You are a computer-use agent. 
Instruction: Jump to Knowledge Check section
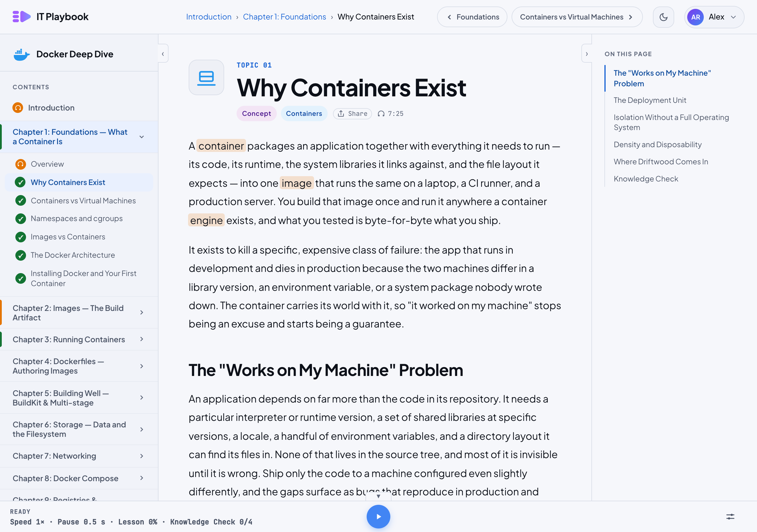646,179
